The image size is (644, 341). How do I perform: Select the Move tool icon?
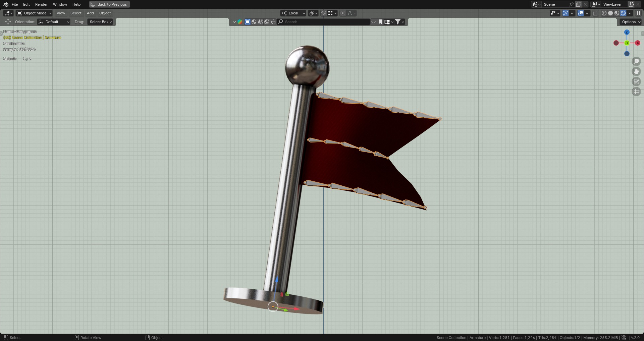point(8,22)
